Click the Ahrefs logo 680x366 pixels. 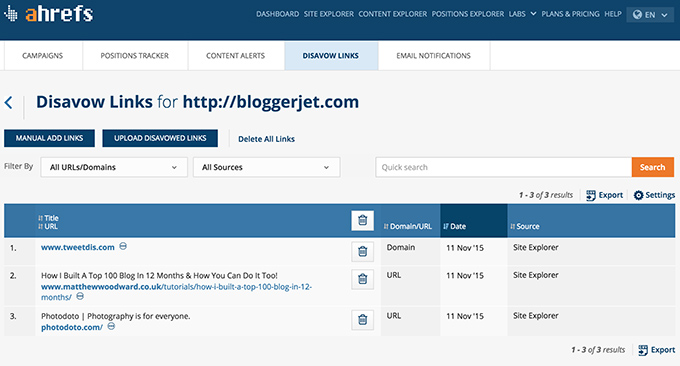point(48,14)
